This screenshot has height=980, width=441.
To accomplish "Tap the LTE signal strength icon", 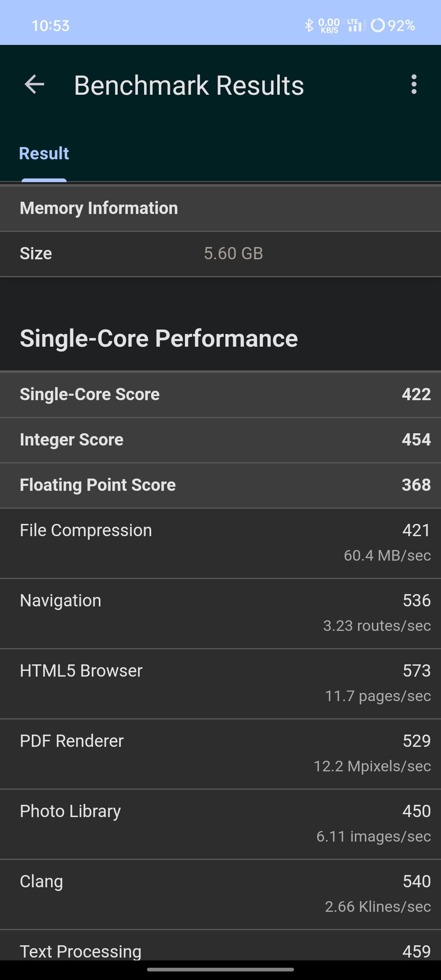I will click(356, 25).
